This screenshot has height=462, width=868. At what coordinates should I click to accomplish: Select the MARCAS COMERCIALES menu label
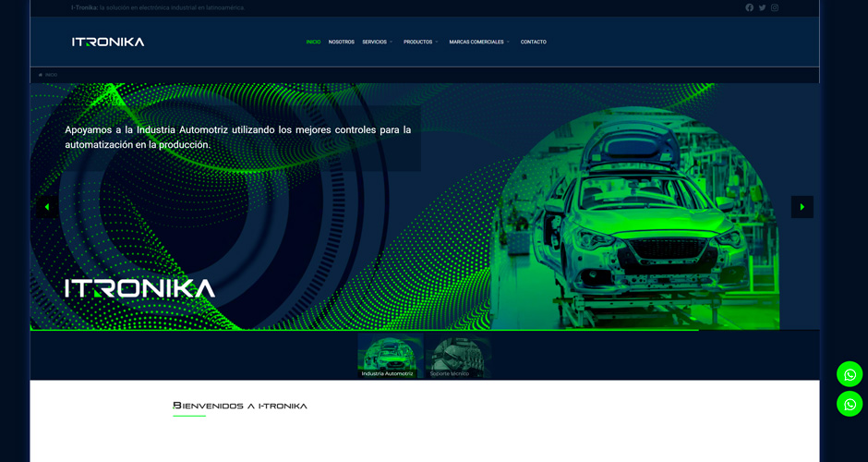coord(476,43)
